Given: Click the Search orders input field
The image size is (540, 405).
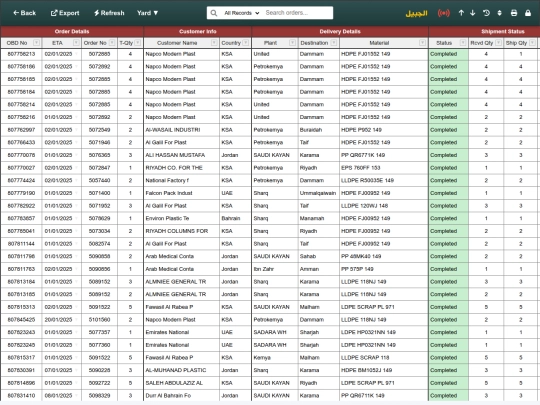Looking at the screenshot, I should pos(298,13).
